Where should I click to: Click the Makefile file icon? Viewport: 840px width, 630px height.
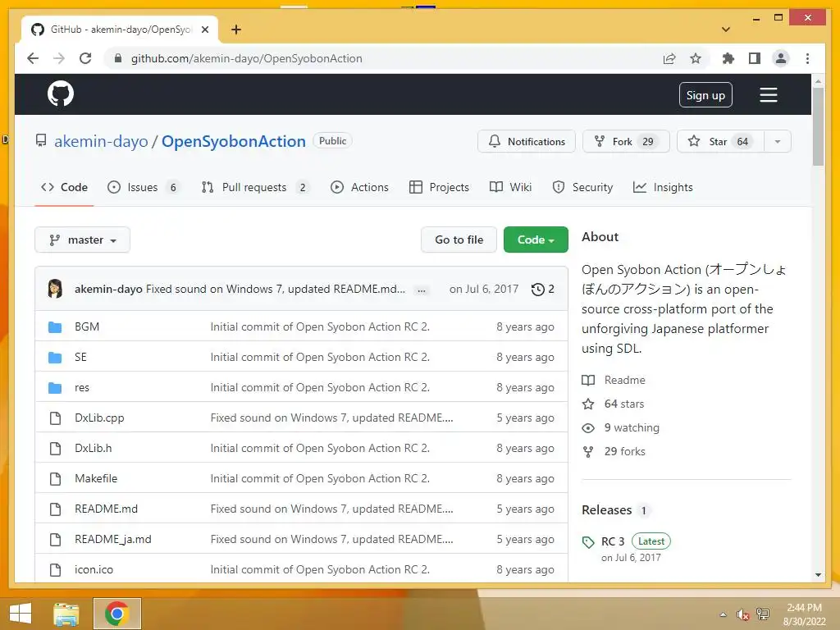[x=55, y=478]
